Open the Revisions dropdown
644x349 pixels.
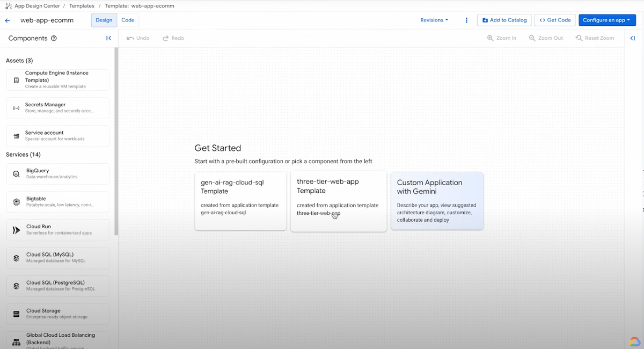(x=434, y=20)
